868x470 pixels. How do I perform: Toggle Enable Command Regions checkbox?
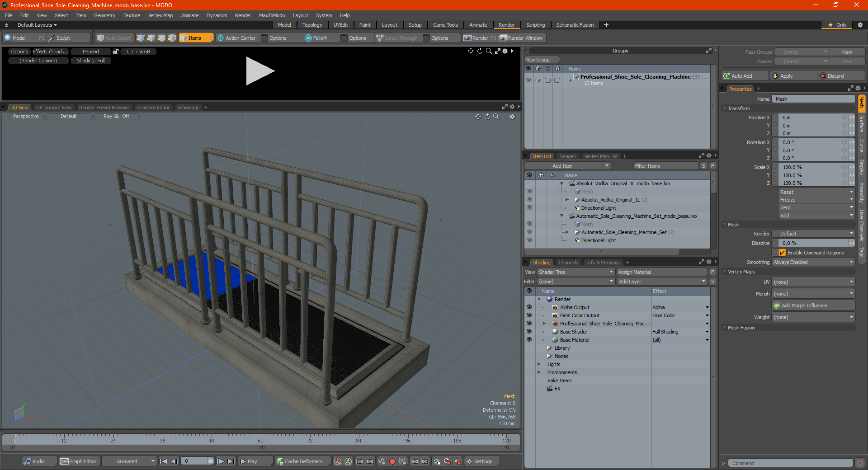(x=783, y=253)
